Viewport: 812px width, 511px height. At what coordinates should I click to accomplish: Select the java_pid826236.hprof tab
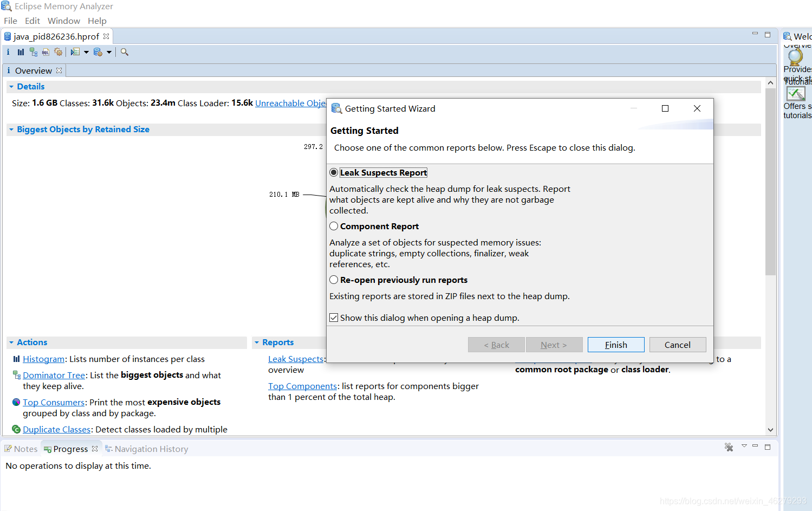pyautogui.click(x=56, y=36)
